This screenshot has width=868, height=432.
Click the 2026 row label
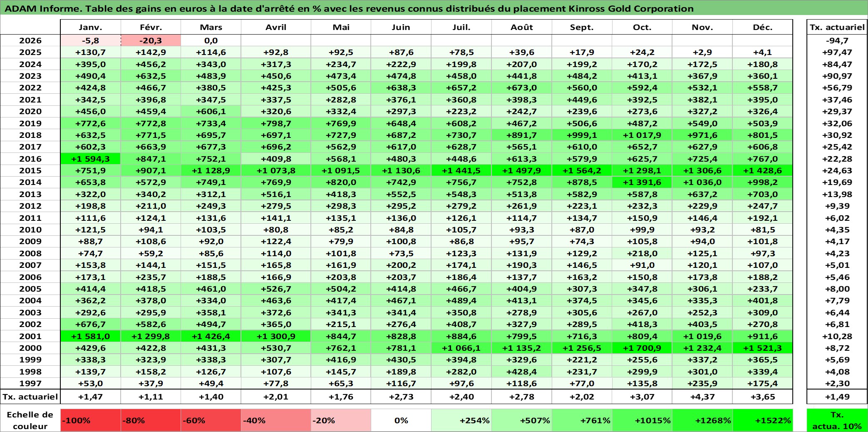(30, 40)
